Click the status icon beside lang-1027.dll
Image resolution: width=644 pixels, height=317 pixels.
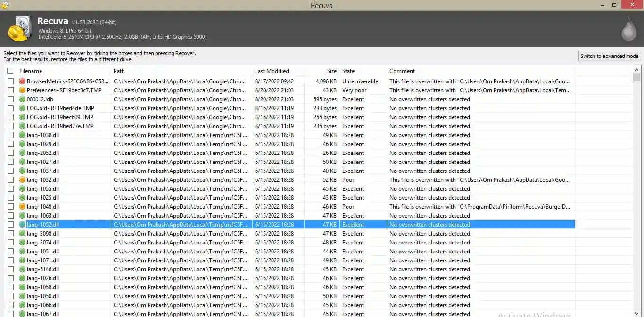coord(22,162)
